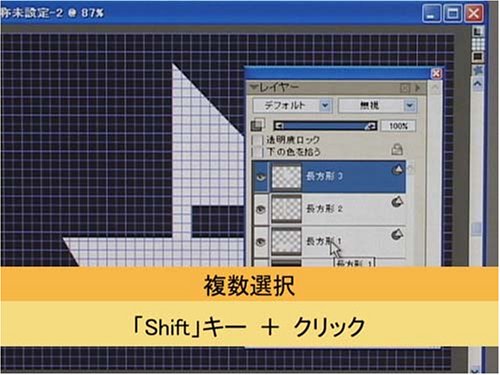Select the 長方形 2 layer name
Screen dimensions: 500x375
(324, 209)
